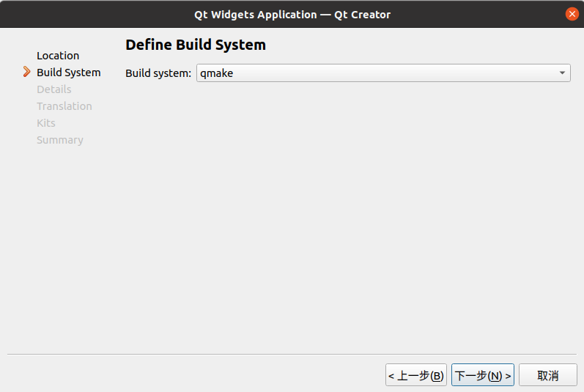
Task: Return to the previous step with 上一步(B)
Action: pyautogui.click(x=416, y=375)
